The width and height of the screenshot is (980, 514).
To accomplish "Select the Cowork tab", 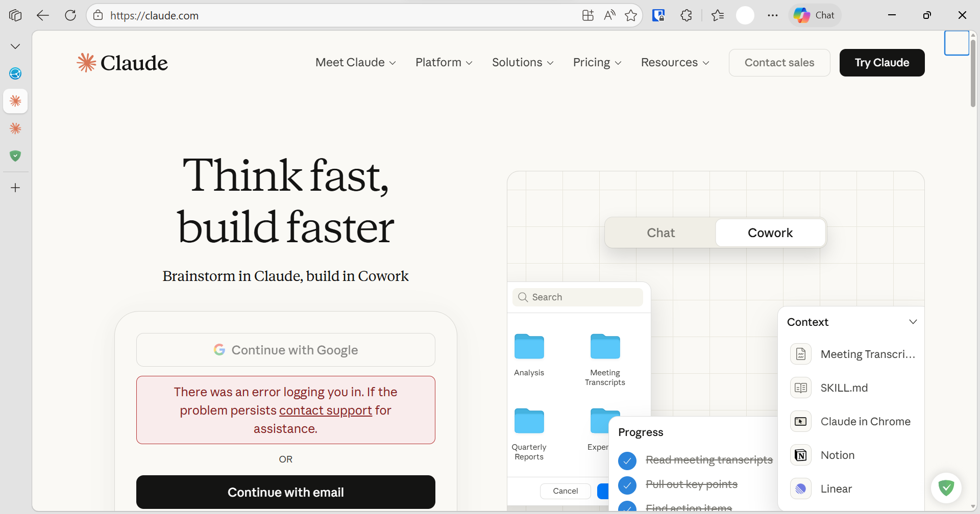I will pos(770,233).
